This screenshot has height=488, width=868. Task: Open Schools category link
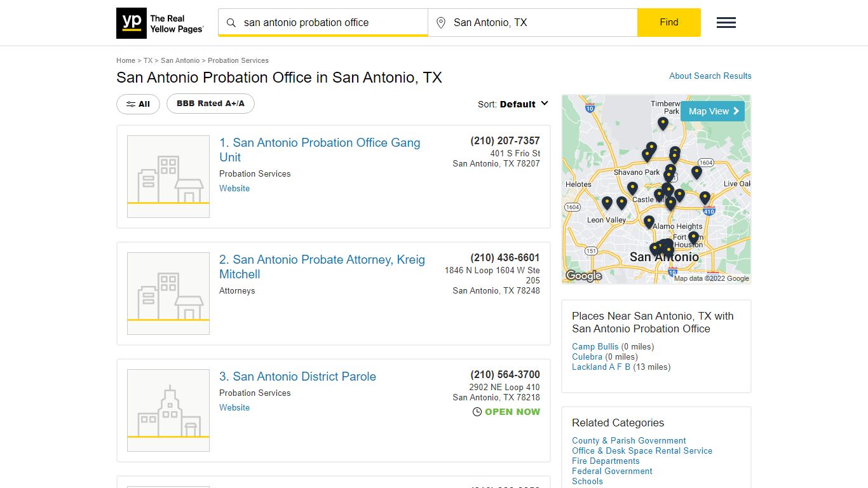pyautogui.click(x=587, y=481)
